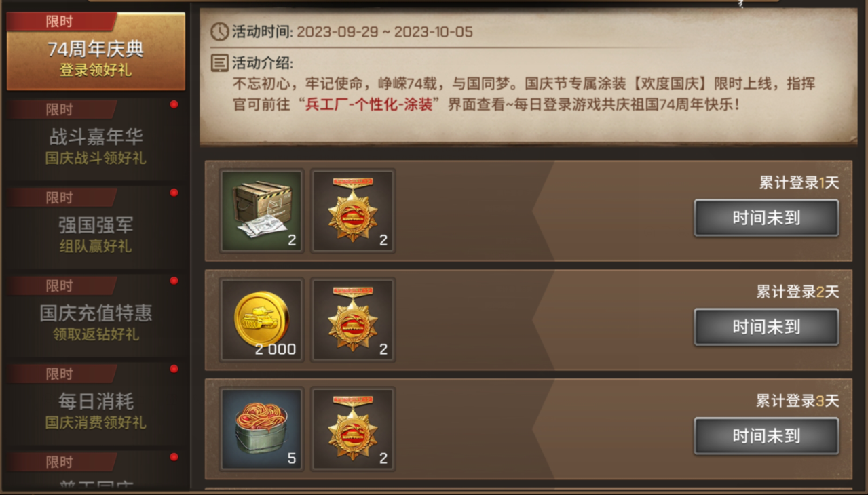Select the day 1 medal reward
This screenshot has width=868, height=495.
353,211
